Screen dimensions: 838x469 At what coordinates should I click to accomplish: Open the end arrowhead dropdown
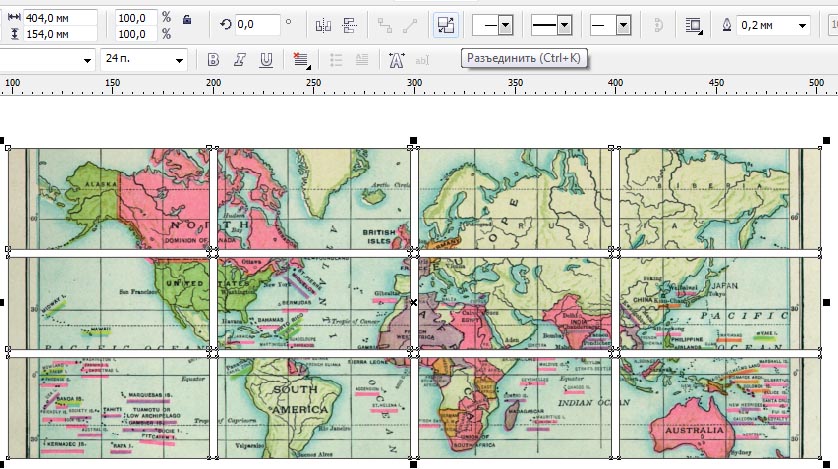pyautogui.click(x=623, y=25)
